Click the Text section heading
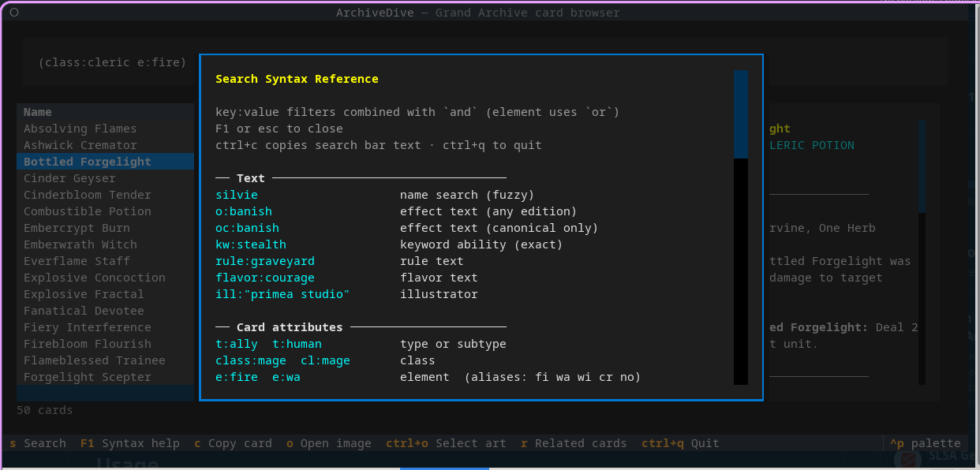The image size is (980, 470). pyautogui.click(x=251, y=178)
